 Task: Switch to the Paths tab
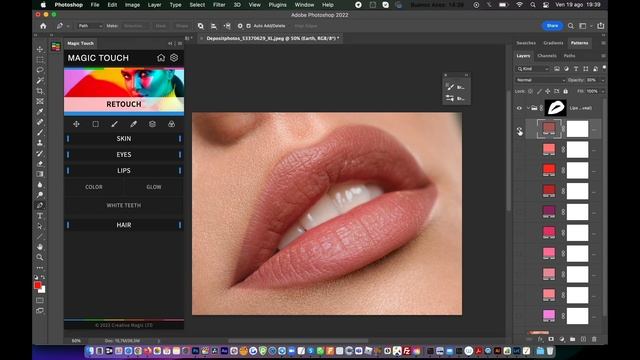[x=569, y=56]
